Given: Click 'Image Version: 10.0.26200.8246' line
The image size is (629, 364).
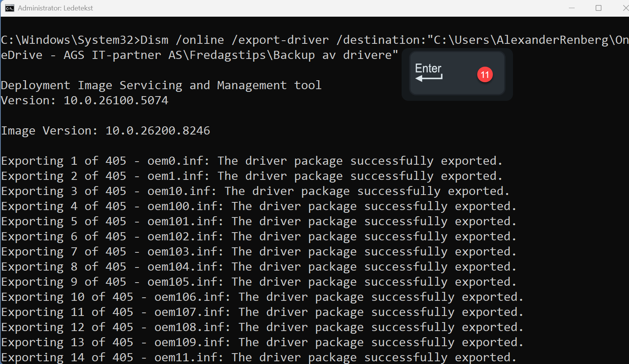Looking at the screenshot, I should 106,131.
